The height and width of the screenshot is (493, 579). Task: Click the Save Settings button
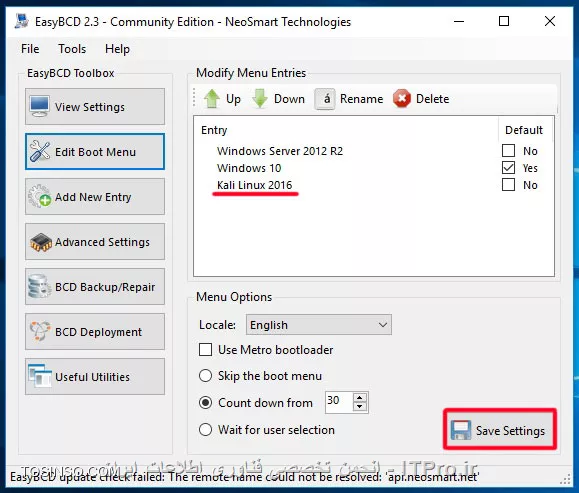[500, 429]
